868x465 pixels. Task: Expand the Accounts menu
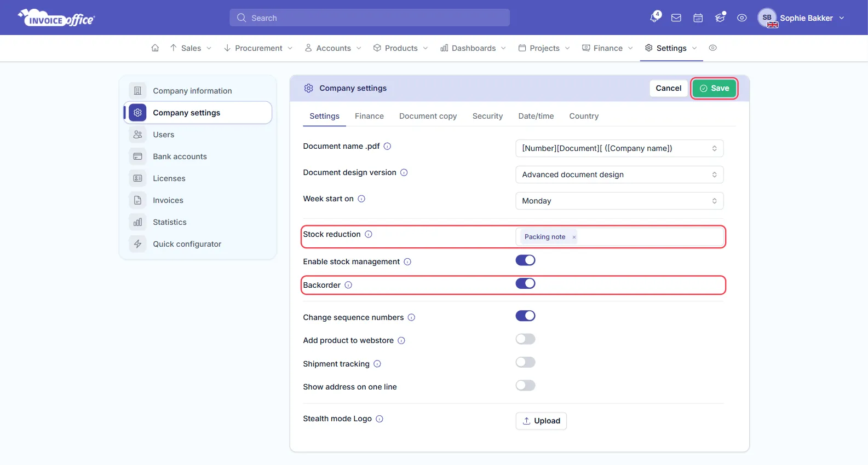[x=333, y=48]
